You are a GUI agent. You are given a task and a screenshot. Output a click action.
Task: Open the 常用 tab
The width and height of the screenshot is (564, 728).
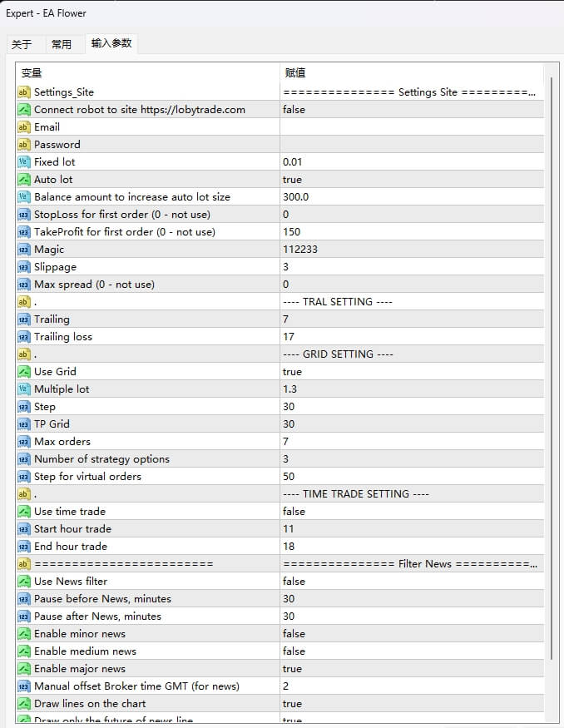click(62, 45)
